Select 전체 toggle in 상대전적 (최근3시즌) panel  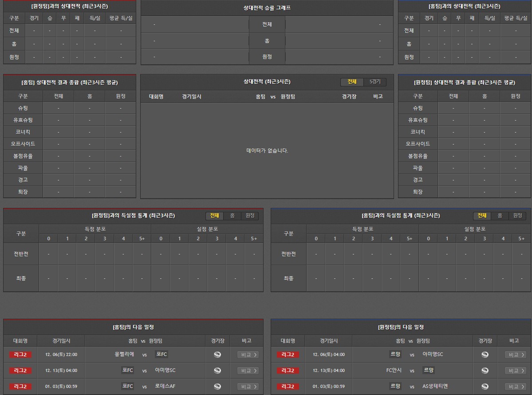point(352,82)
